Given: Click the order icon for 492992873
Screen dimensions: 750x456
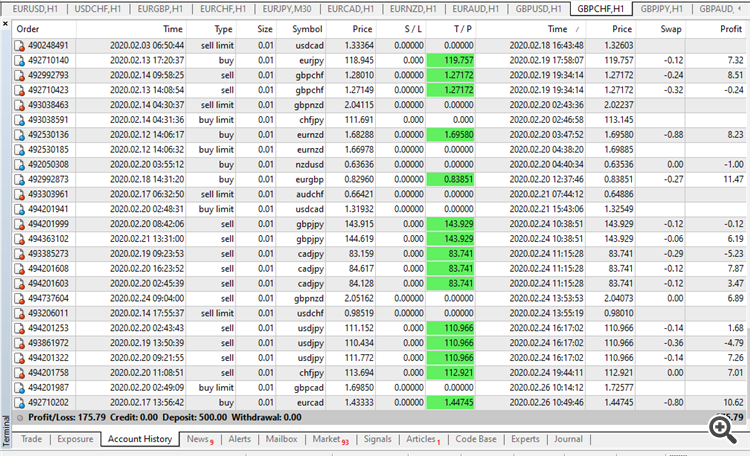Looking at the screenshot, I should (x=19, y=180).
